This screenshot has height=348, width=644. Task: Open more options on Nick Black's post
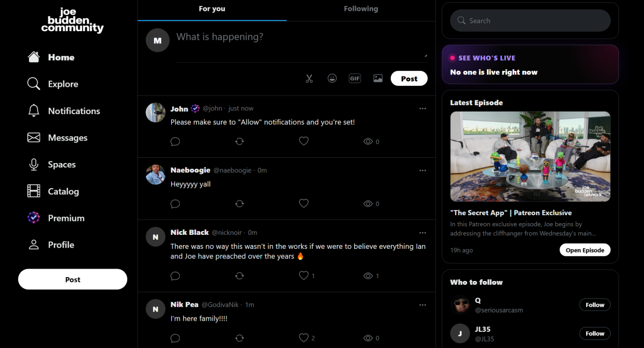422,232
